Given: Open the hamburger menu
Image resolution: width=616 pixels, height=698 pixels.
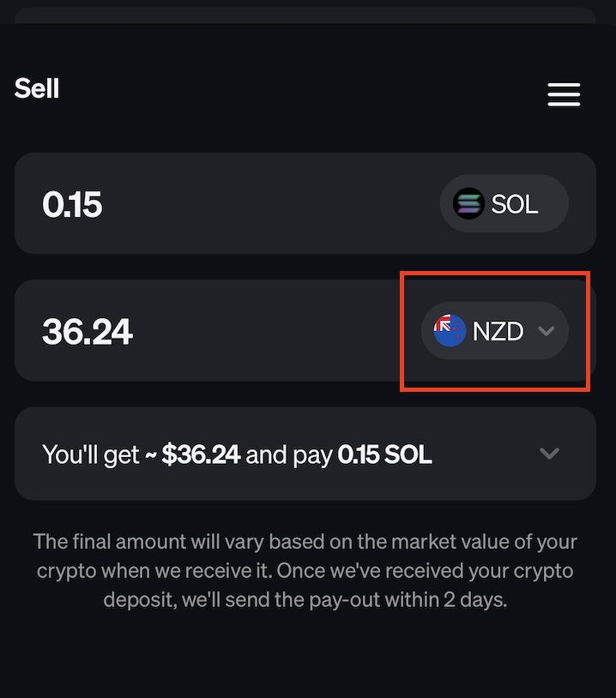Looking at the screenshot, I should point(564,94).
